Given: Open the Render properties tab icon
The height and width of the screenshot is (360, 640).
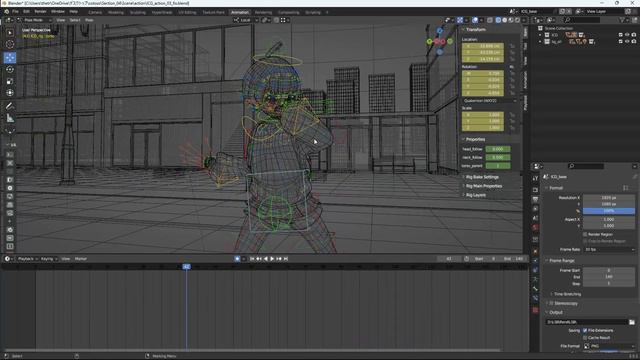Looking at the screenshot, I should coord(536,190).
